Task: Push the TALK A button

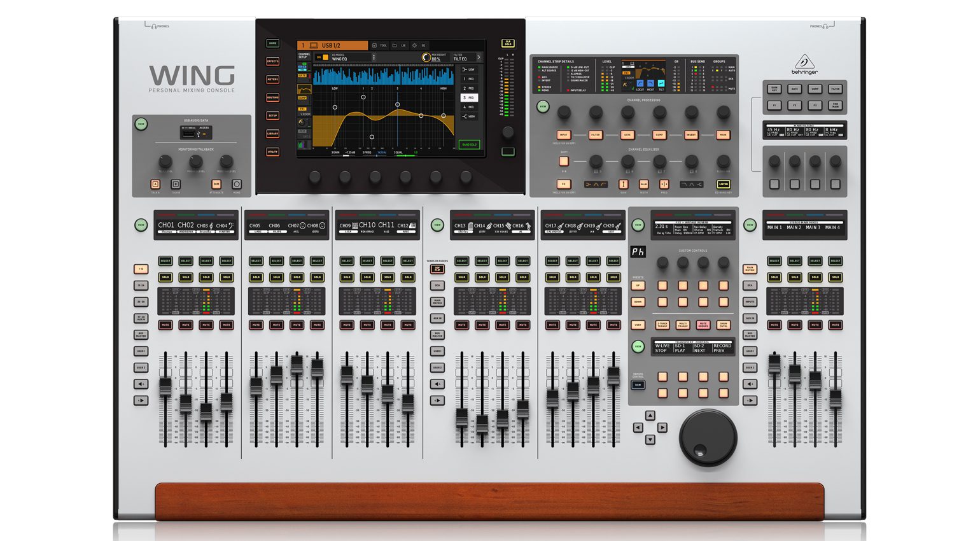Action: click(155, 184)
